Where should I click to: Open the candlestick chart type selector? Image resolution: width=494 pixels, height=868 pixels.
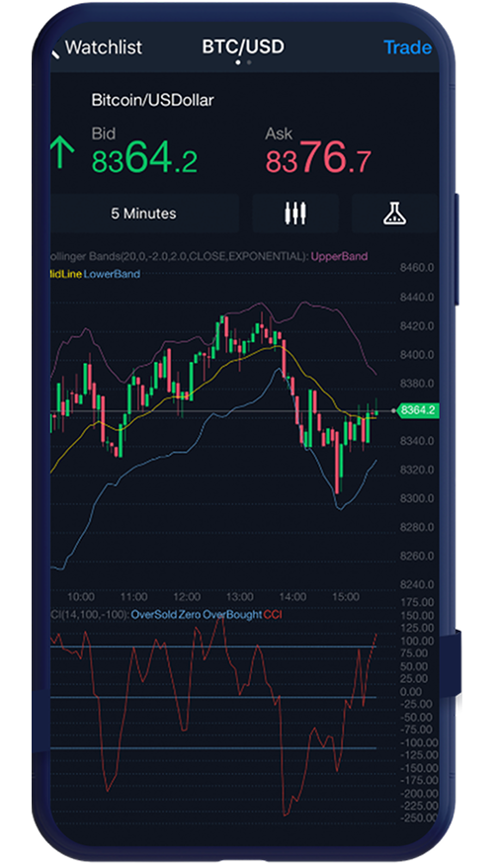pyautogui.click(x=295, y=214)
